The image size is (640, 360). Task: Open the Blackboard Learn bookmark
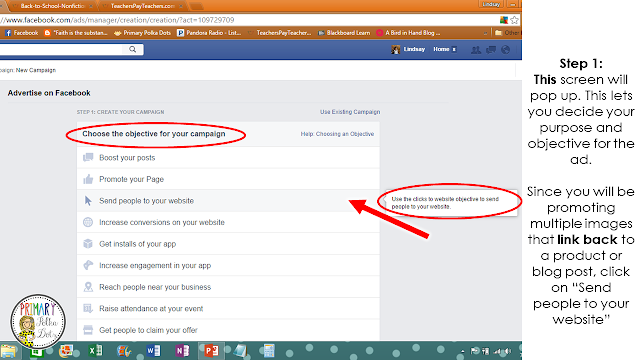pos(344,33)
